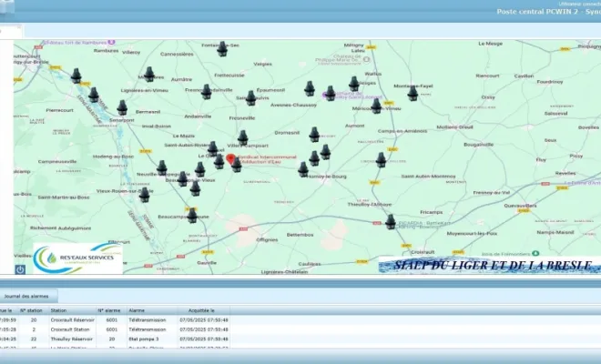Screen dimensions: 601x364
Task: Open station marker on Lincheux-Hallivillers label
Action: pos(381,160)
